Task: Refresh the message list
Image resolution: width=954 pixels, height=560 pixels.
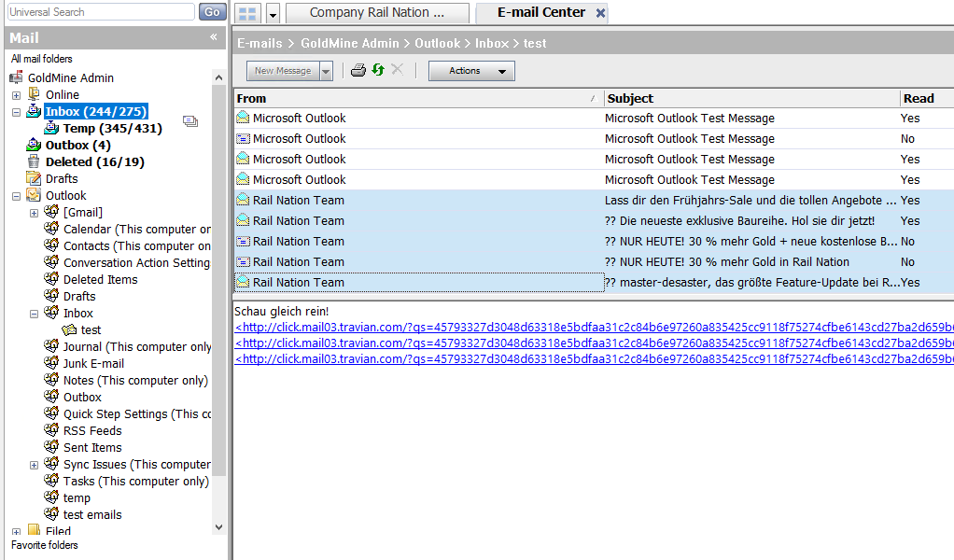Action: (x=377, y=70)
